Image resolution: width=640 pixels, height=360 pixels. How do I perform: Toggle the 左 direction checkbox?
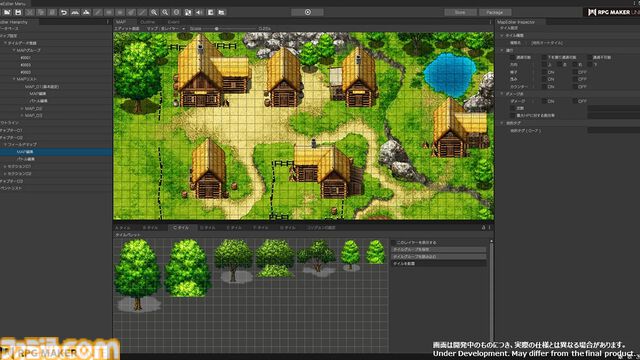pyautogui.click(x=560, y=64)
